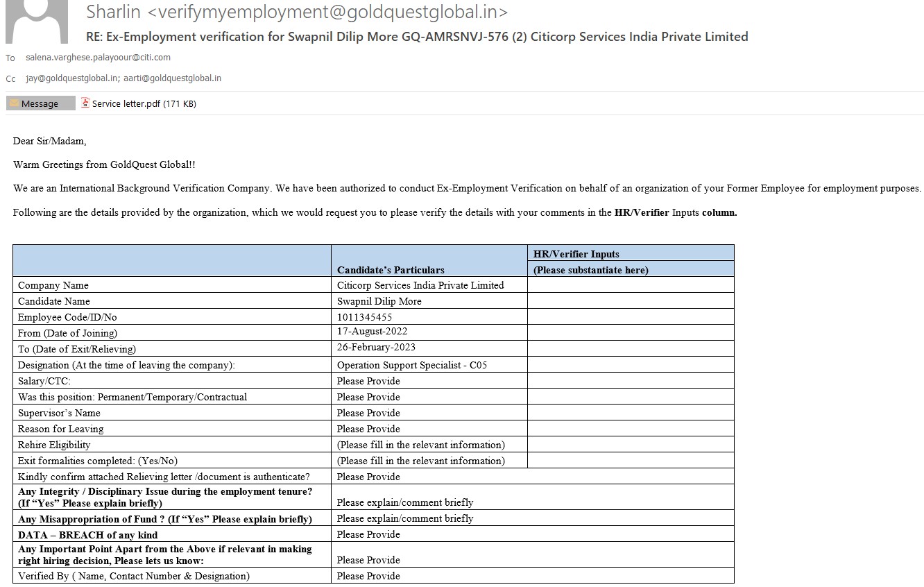Click 'Please Provide' in Important Point row
This screenshot has height=587, width=924.
[x=368, y=560]
